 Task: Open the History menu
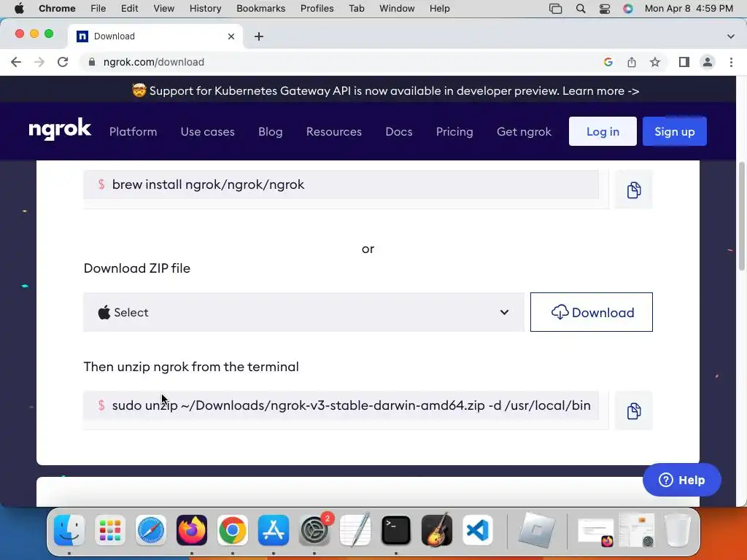[x=205, y=9]
